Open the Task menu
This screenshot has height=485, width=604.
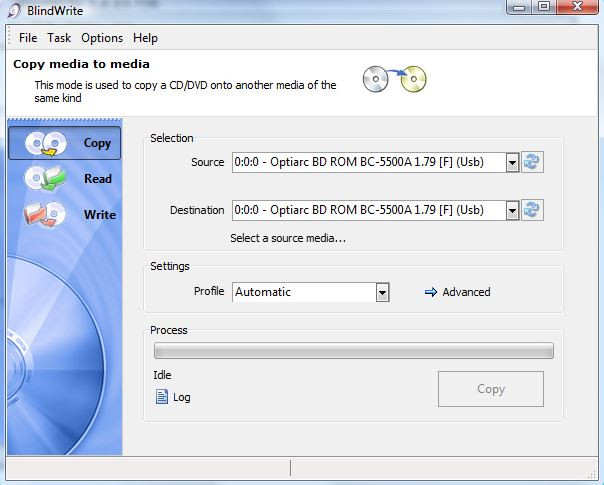[59, 38]
